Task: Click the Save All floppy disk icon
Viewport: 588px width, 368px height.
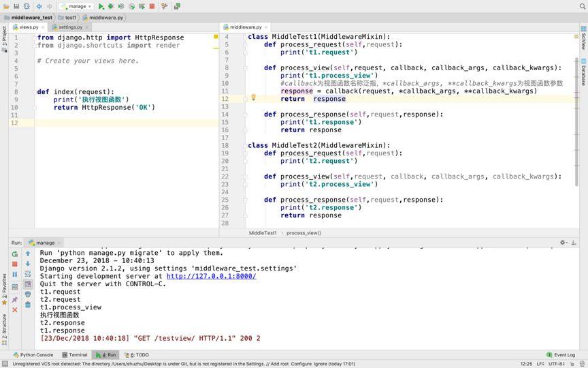Action: pos(16,6)
